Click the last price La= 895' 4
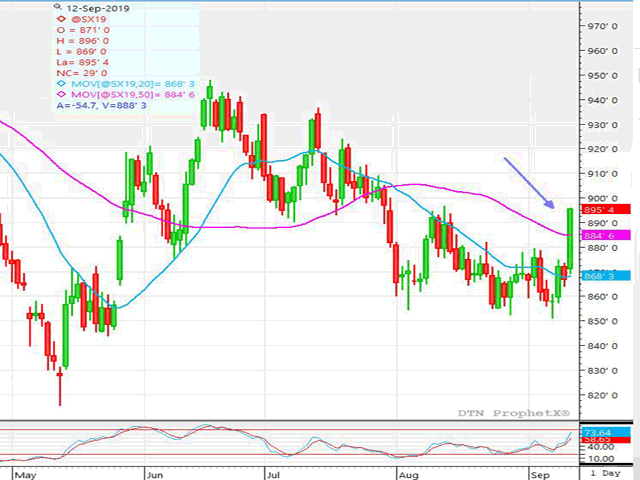 tap(83, 62)
